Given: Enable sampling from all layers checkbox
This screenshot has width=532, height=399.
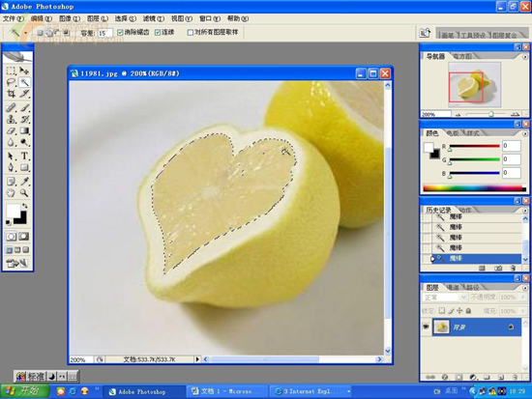Looking at the screenshot, I should [191, 32].
